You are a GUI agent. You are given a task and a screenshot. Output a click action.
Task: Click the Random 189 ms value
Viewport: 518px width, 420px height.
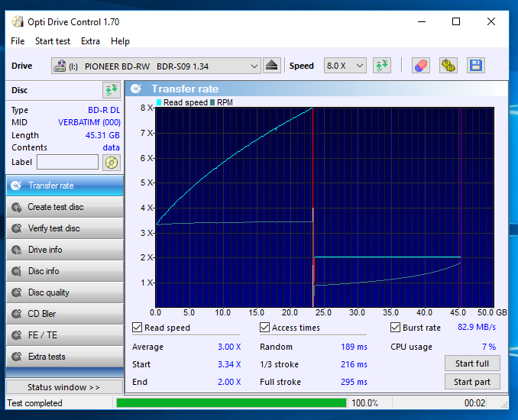[354, 347]
